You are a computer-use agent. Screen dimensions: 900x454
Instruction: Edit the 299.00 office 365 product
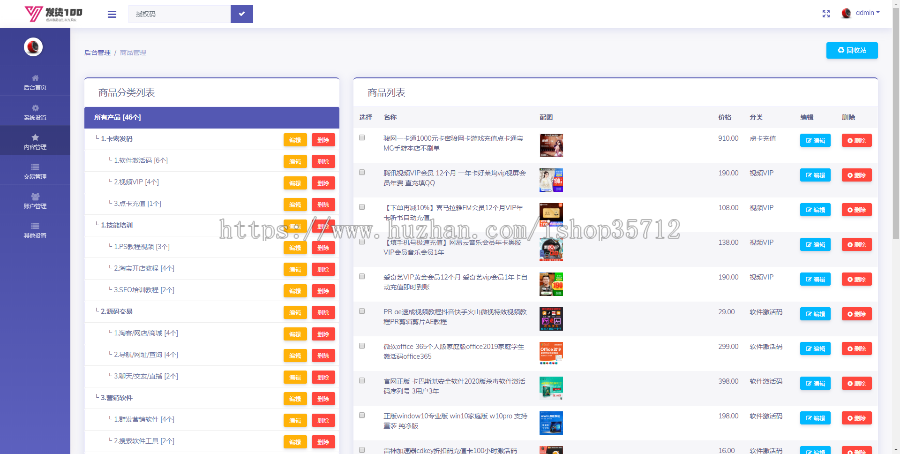pyautogui.click(x=815, y=348)
